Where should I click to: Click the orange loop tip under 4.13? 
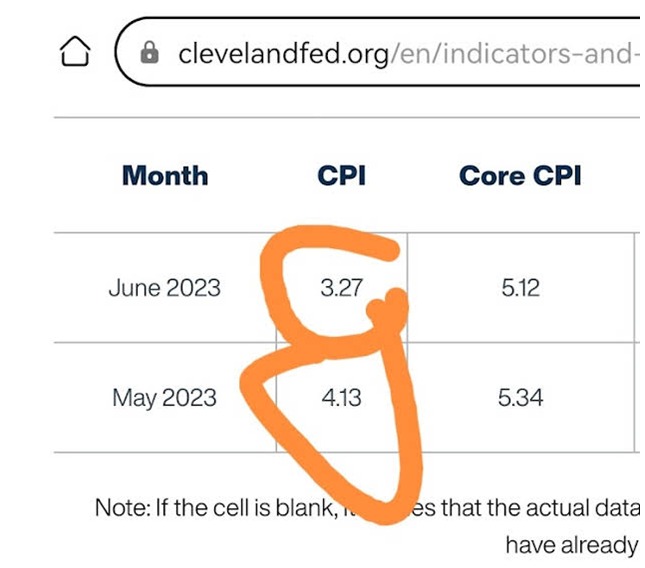pyautogui.click(x=383, y=510)
